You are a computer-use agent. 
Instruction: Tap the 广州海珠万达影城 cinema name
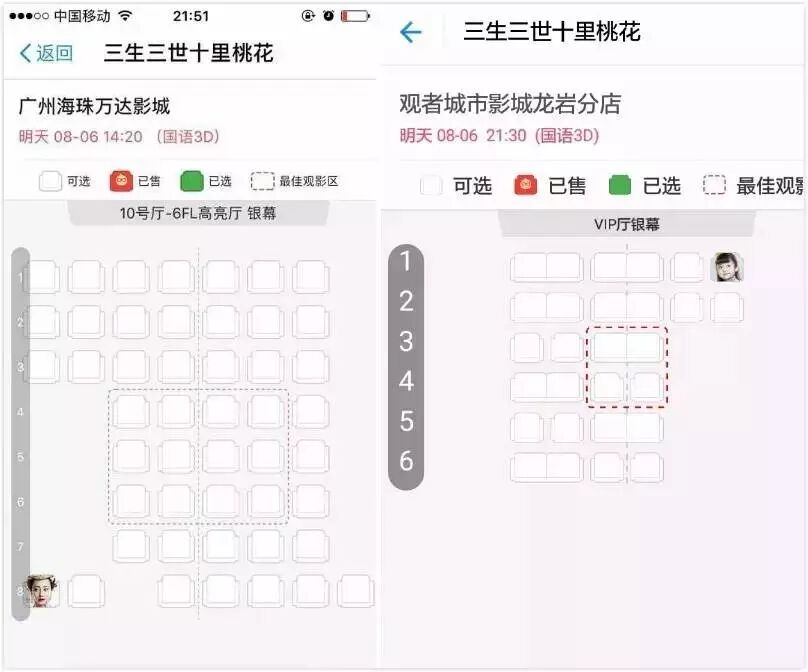(94, 106)
